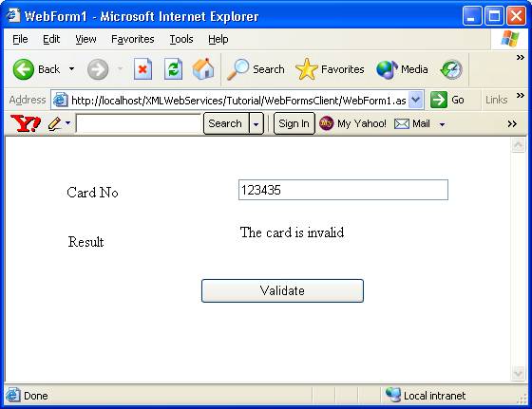Click the Sign In button
Viewport: 532px width, 409px height.
294,123
